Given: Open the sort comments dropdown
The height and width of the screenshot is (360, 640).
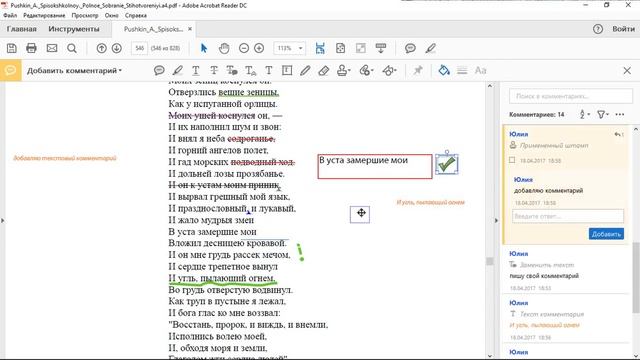Looking at the screenshot, I should coord(585,115).
